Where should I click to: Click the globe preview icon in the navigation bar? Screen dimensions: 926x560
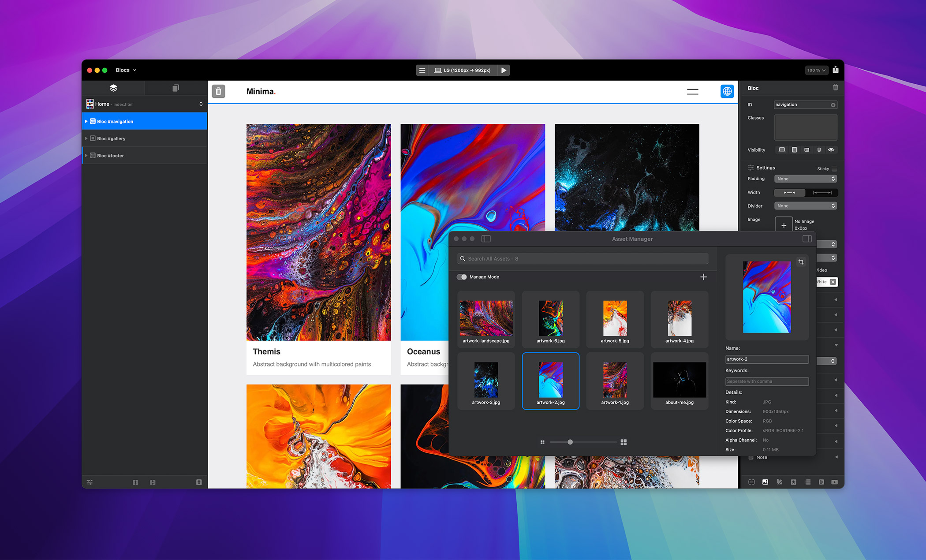point(728,91)
